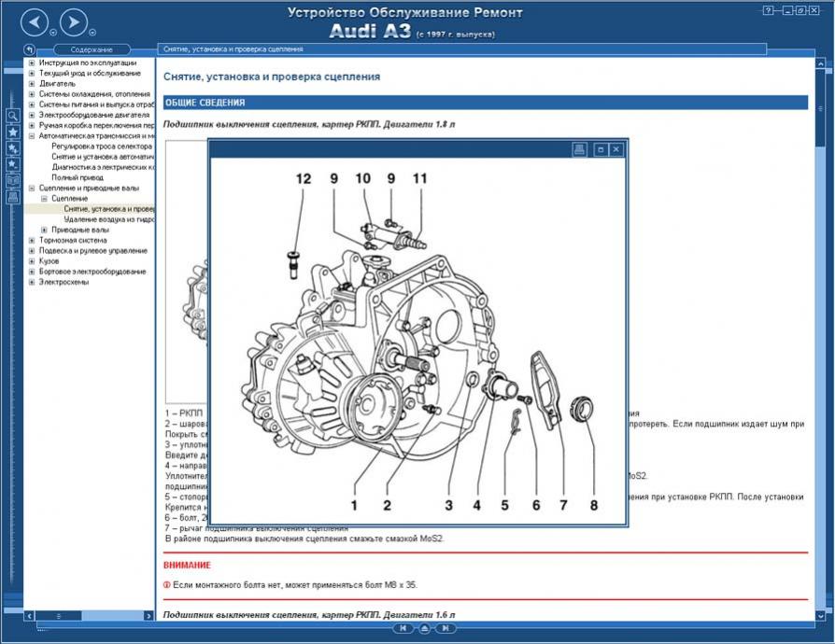
Task: Expand the Двигатель tree node
Action: (32, 84)
